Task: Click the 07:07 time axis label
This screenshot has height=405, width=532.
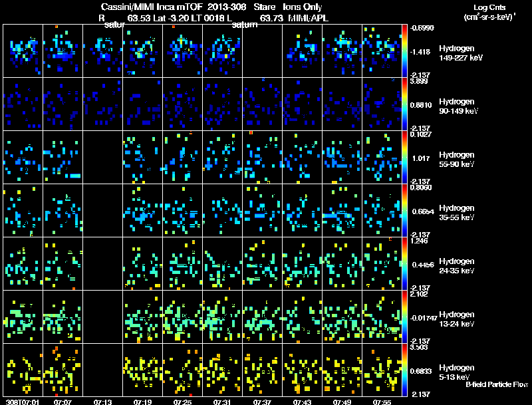Action: tap(63, 402)
